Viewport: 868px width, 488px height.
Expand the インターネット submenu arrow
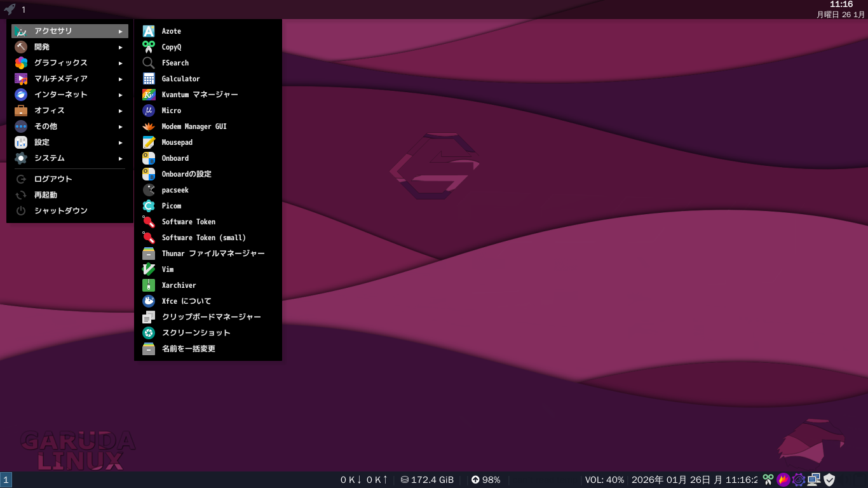pyautogui.click(x=120, y=95)
